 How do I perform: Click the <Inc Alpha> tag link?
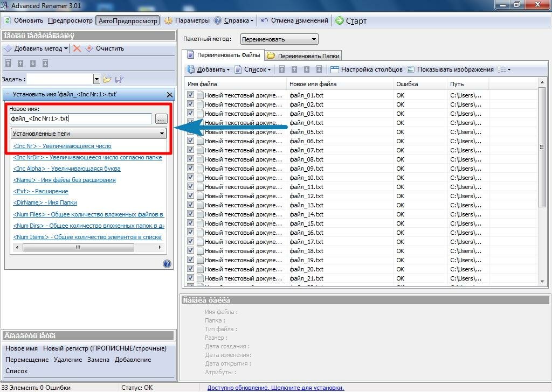point(67,169)
